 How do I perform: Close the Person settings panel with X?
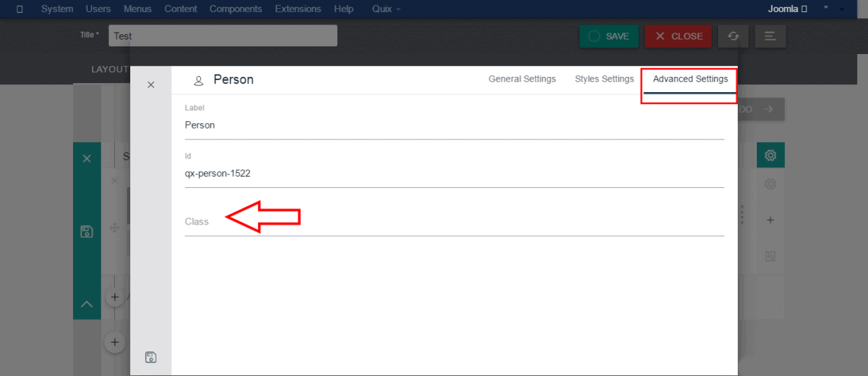[x=151, y=84]
